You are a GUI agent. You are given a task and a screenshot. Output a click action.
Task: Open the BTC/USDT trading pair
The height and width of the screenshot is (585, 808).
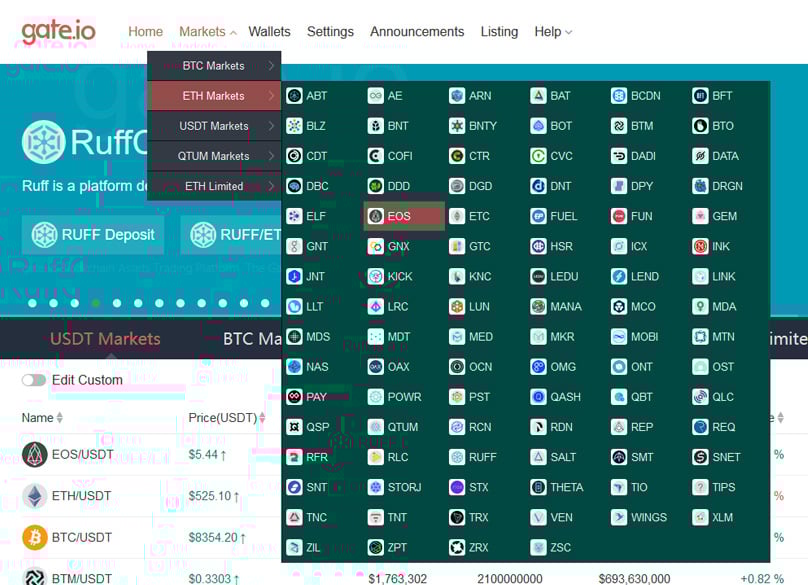coord(82,537)
